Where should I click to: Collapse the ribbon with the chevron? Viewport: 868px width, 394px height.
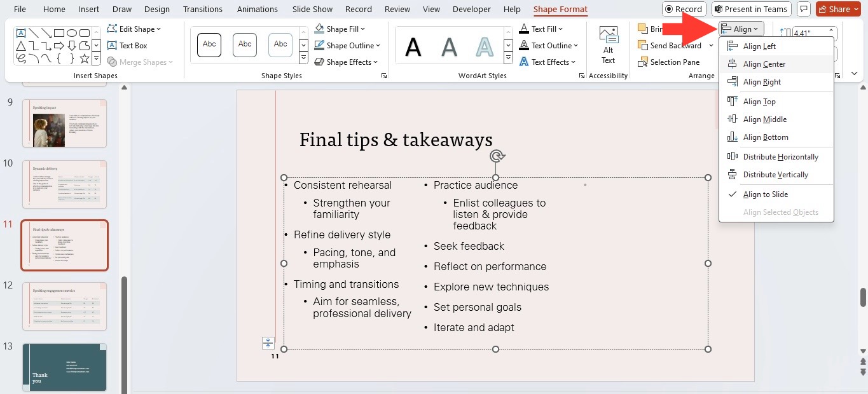pyautogui.click(x=854, y=74)
